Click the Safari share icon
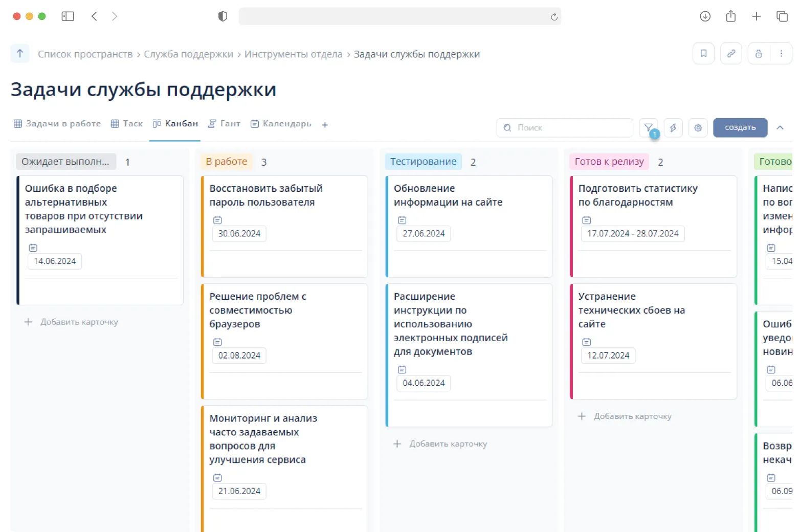 pyautogui.click(x=731, y=16)
